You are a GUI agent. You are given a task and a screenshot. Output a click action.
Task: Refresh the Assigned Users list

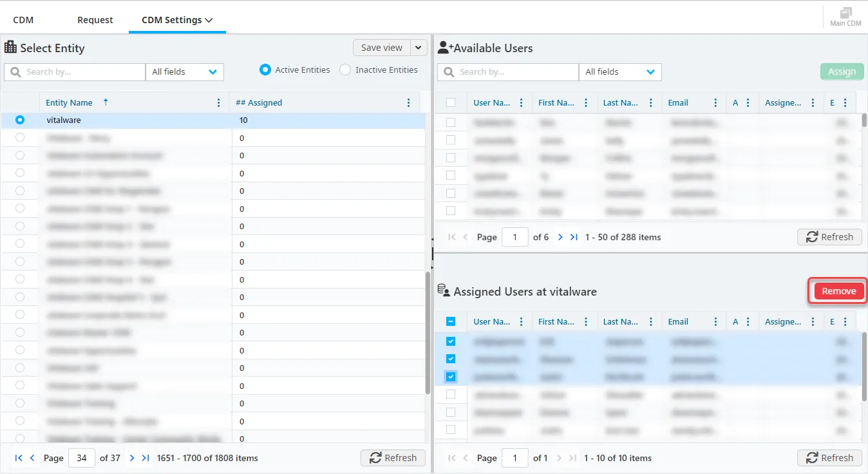click(829, 458)
